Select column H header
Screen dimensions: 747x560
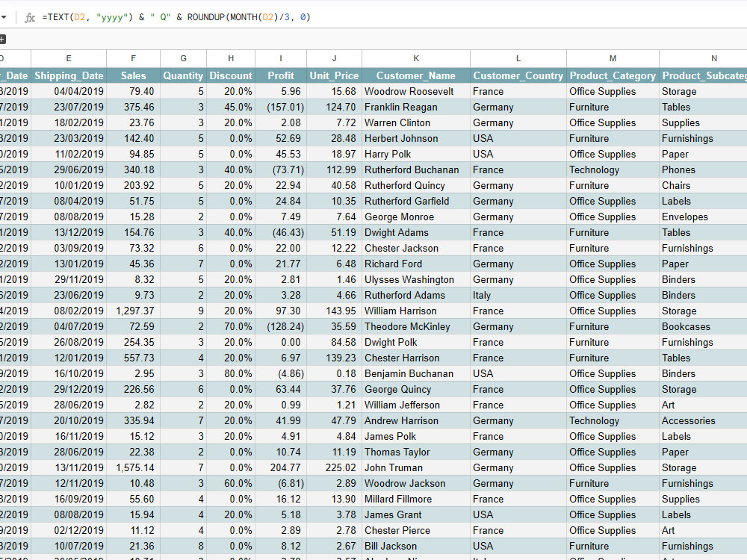click(x=231, y=58)
